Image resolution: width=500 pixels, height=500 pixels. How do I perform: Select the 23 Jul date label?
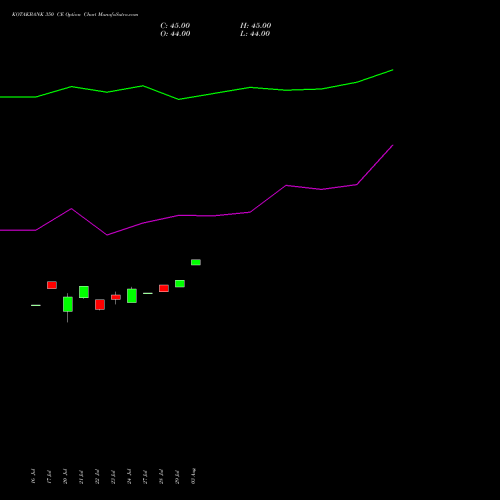113,476
